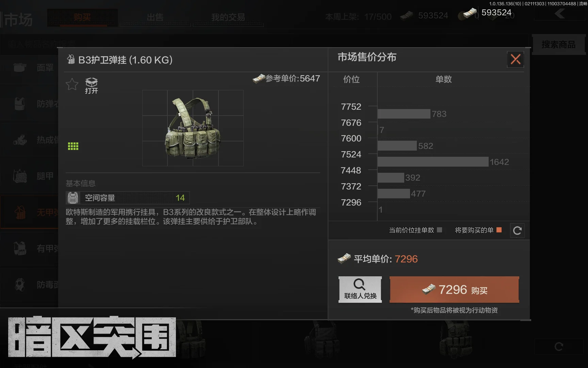Click the B3护卫弹挂 item image
588x368 pixels.
pos(193,128)
